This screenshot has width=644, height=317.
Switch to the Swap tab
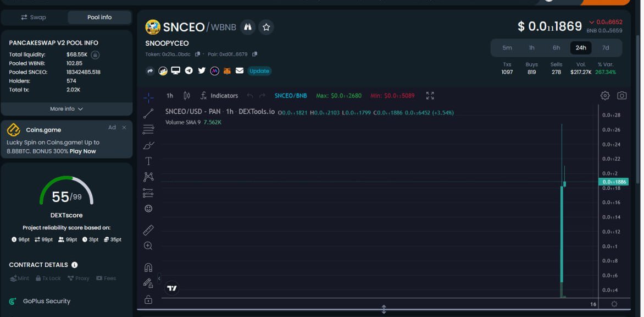[34, 17]
